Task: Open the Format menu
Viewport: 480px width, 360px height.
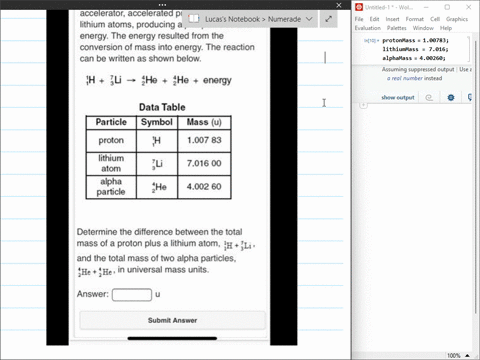Action: tap(415, 19)
